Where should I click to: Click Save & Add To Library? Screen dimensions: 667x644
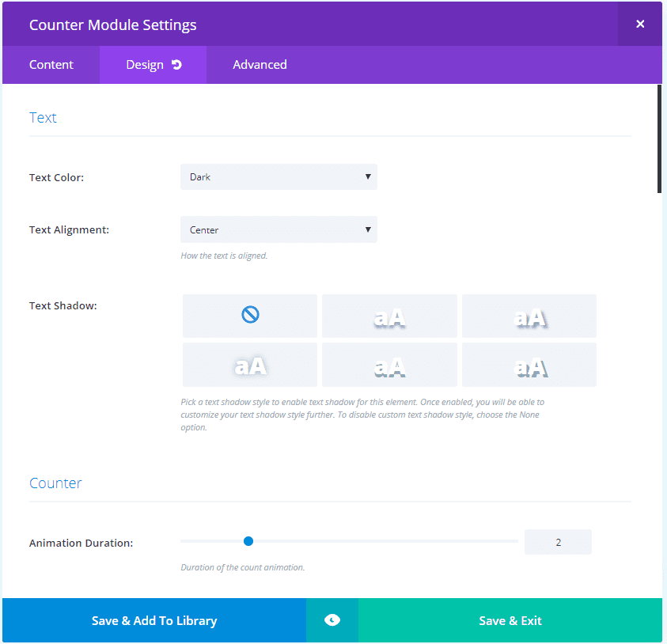[154, 620]
